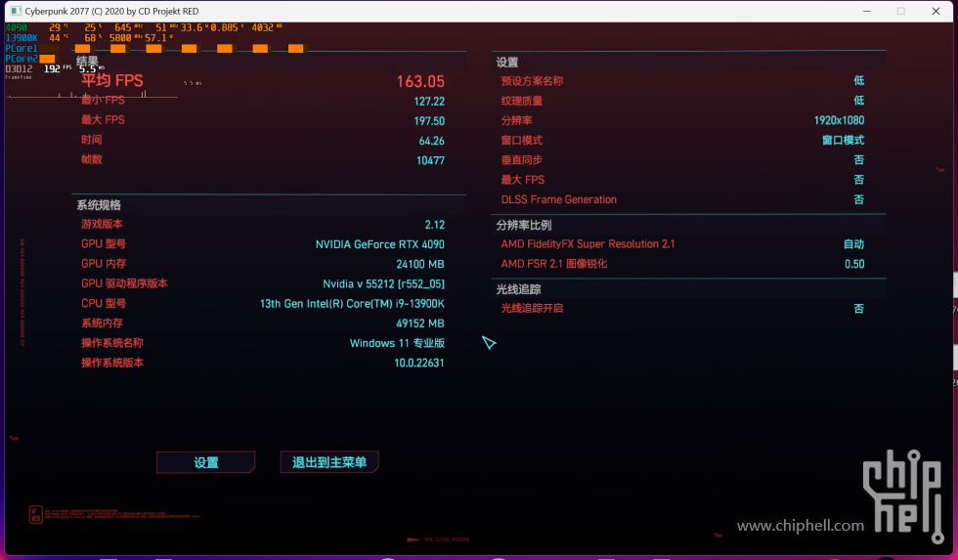Click the 13900K overlay label
958x560 pixels.
tap(22, 38)
